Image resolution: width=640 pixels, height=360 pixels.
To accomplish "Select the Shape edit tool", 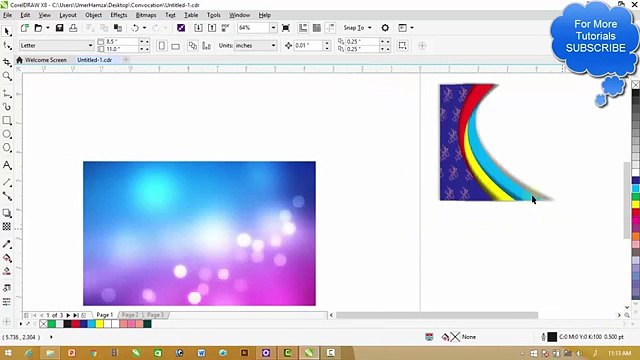I will [x=7, y=45].
